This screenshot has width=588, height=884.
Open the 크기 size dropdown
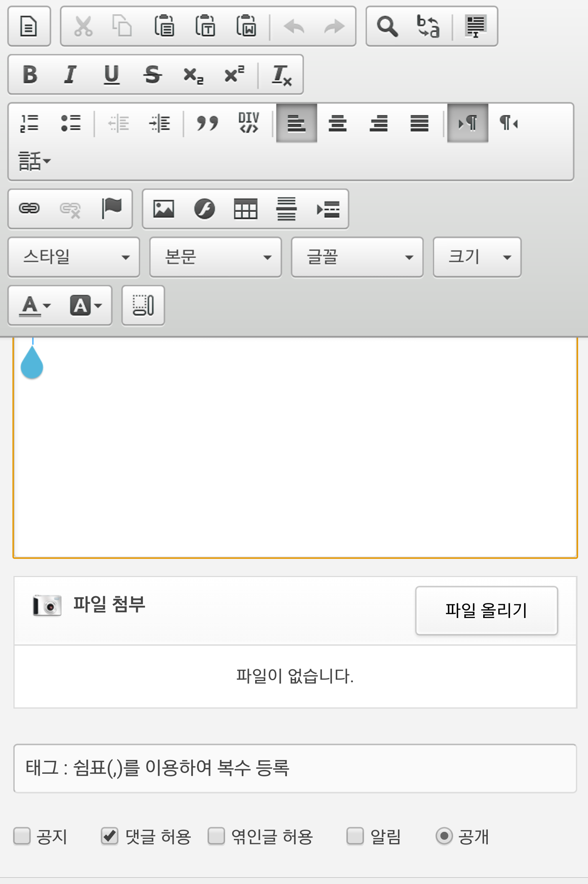pos(477,257)
